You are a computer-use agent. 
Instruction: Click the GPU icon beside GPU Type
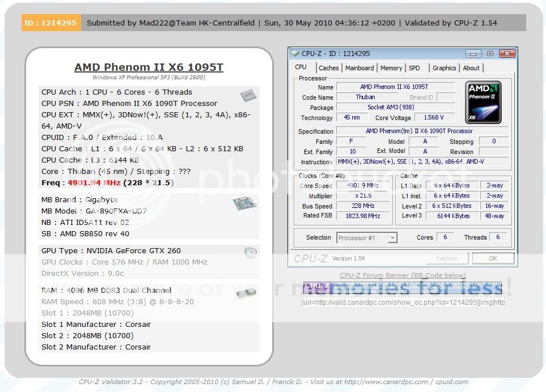coord(250,253)
